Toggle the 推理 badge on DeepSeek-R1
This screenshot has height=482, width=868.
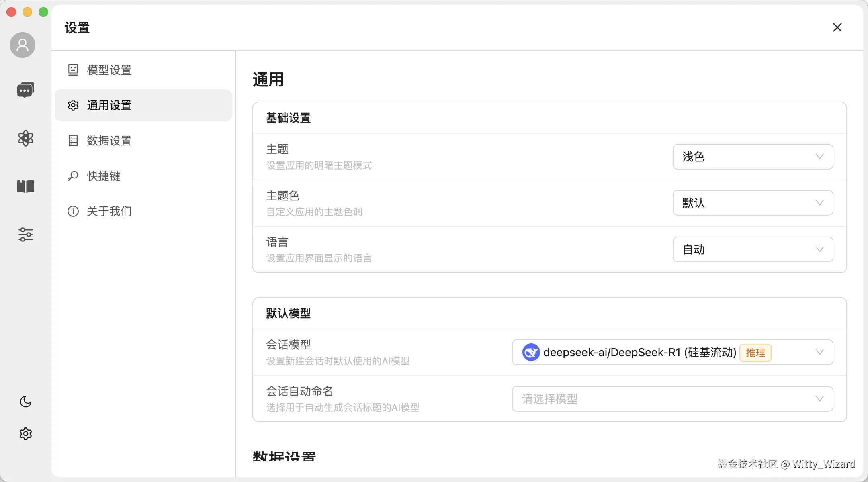pyautogui.click(x=755, y=352)
